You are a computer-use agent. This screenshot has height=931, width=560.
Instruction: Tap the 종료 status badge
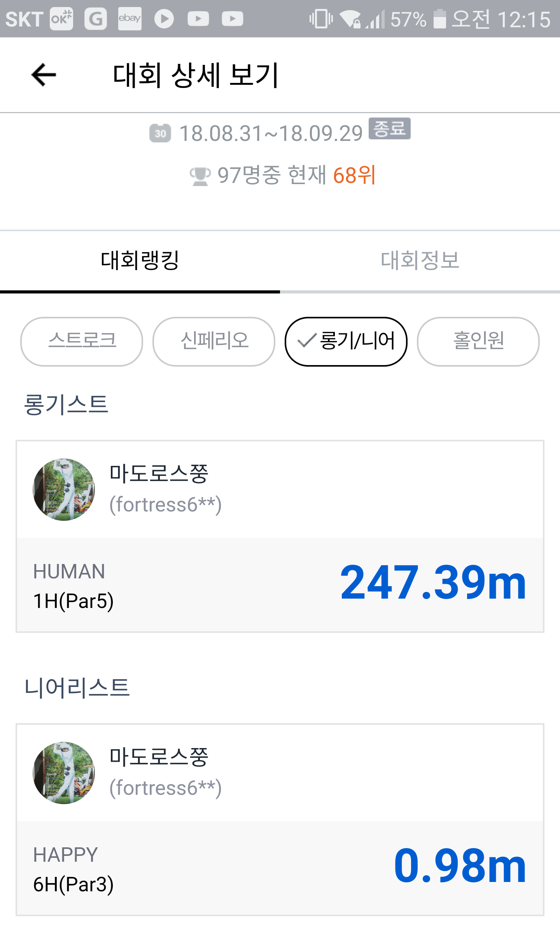(x=389, y=128)
